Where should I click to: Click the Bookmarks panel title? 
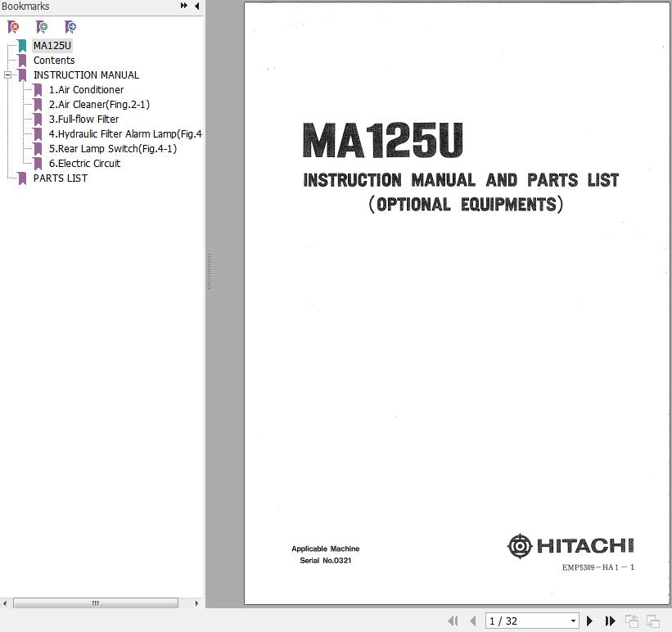click(x=25, y=7)
